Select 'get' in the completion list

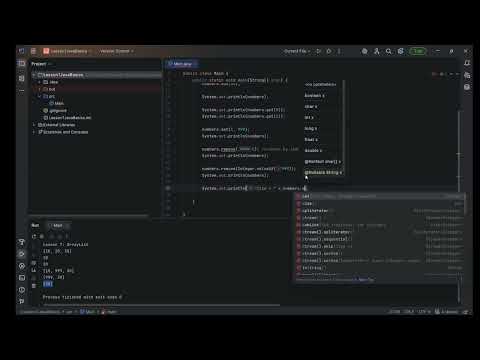click(380, 196)
